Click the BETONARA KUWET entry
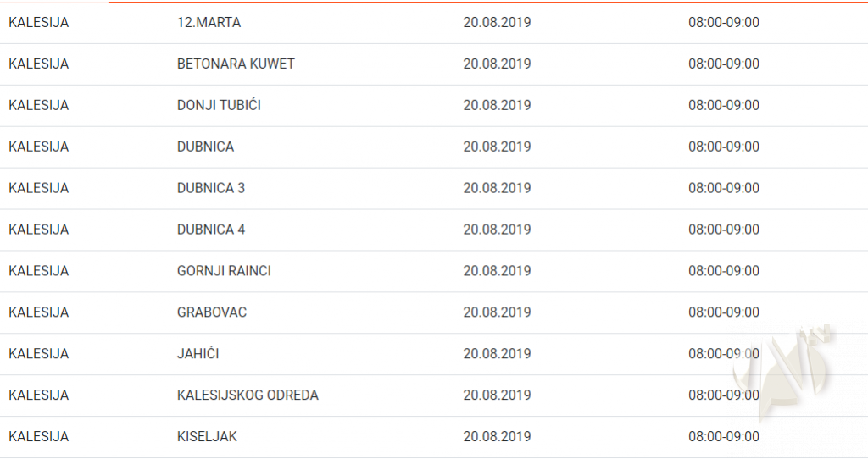 pos(236,64)
